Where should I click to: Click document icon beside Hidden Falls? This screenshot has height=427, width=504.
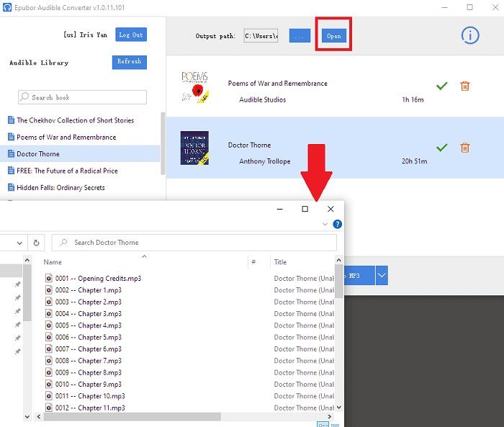tap(11, 187)
